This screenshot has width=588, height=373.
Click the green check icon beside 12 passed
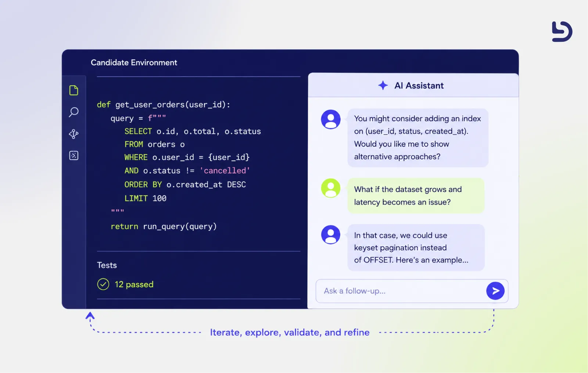pyautogui.click(x=103, y=284)
